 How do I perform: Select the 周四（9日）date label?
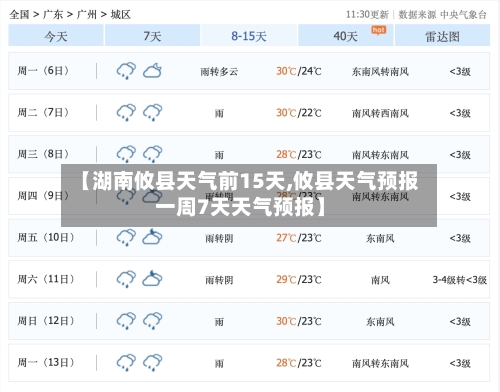pos(43,196)
